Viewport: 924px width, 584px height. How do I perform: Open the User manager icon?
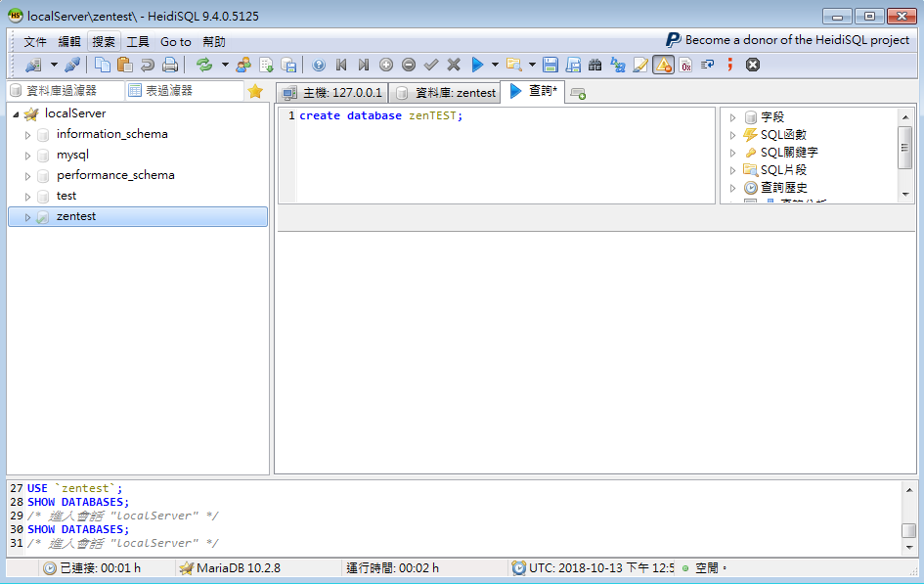pyautogui.click(x=243, y=65)
